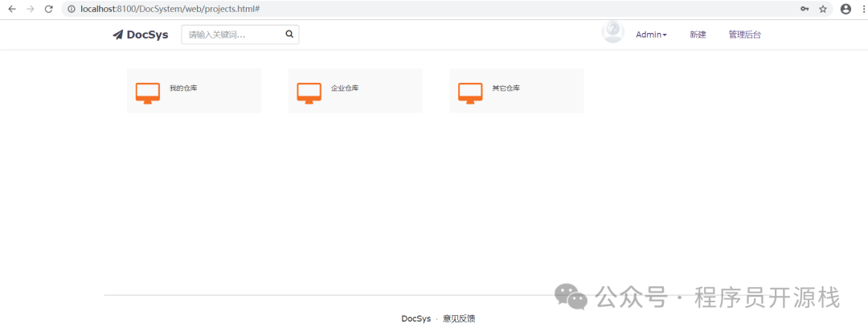Open the saved passwords key icon
This screenshot has height=332, width=868.
(x=805, y=9)
